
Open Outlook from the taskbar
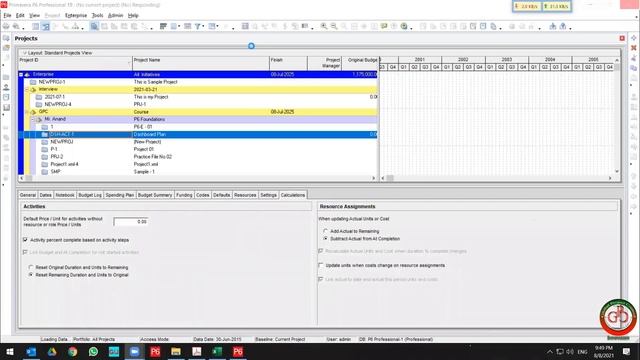(31, 351)
